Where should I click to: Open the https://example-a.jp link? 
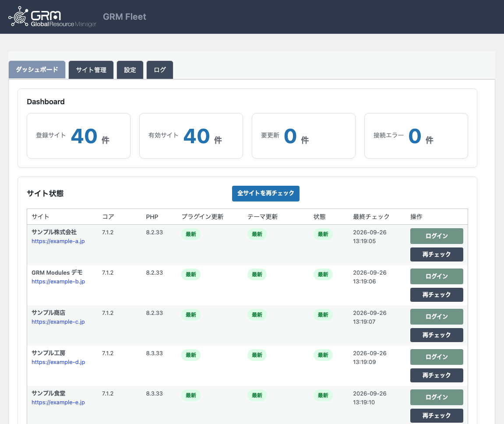[58, 241]
